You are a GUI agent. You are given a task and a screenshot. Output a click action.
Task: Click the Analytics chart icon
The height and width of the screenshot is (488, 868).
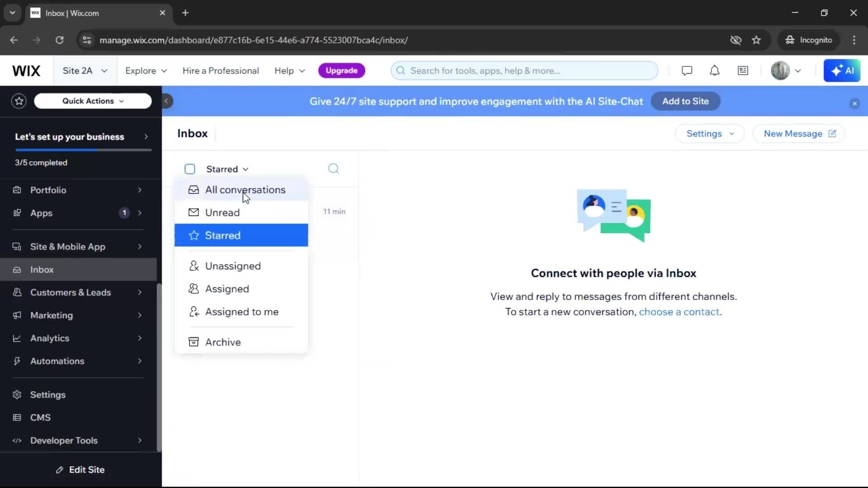[17, 338]
